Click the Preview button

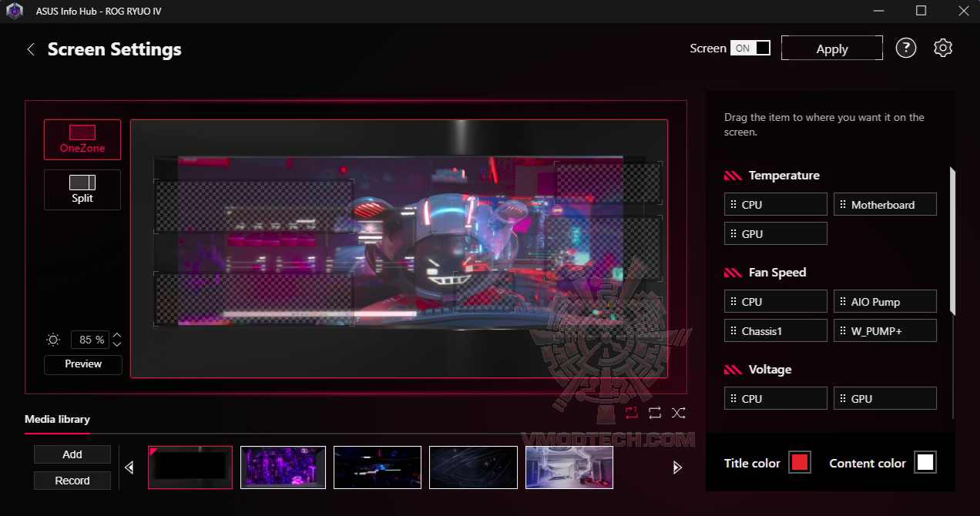point(83,364)
